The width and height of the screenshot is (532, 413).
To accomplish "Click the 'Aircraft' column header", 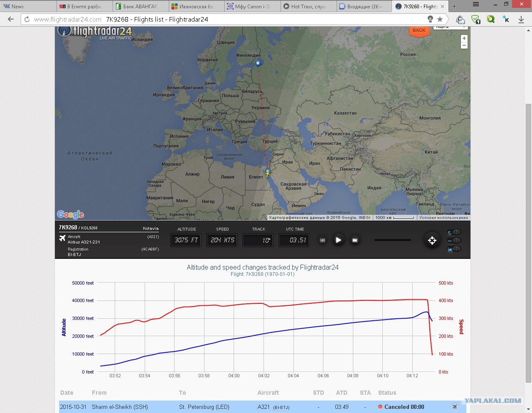I will pyautogui.click(x=268, y=393).
